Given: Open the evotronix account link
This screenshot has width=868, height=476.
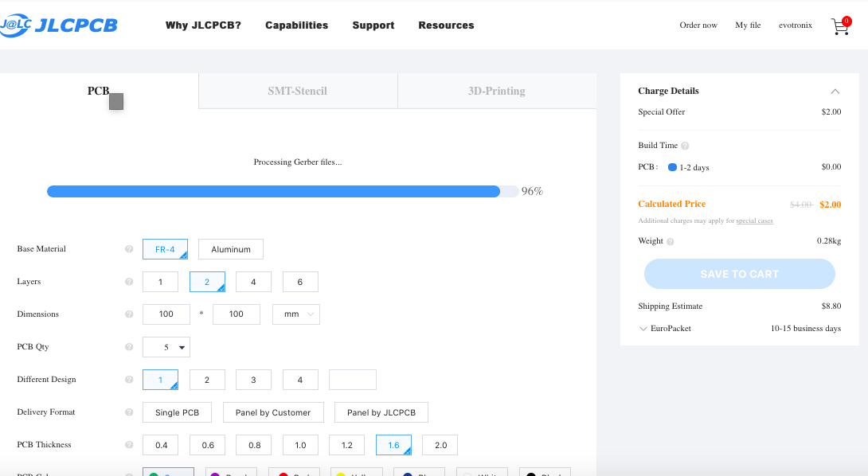Looking at the screenshot, I should [x=796, y=25].
